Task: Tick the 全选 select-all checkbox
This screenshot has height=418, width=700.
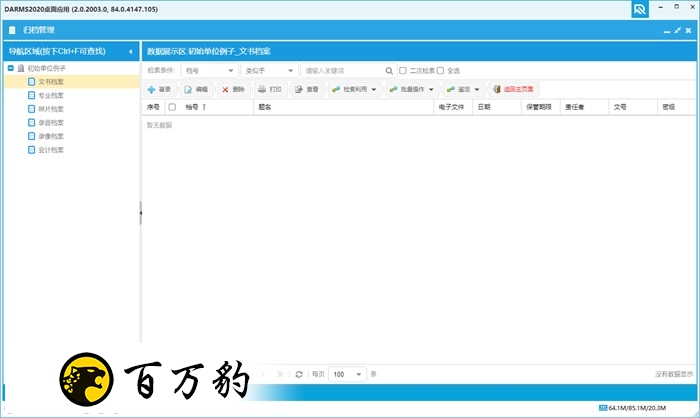Action: click(x=440, y=71)
